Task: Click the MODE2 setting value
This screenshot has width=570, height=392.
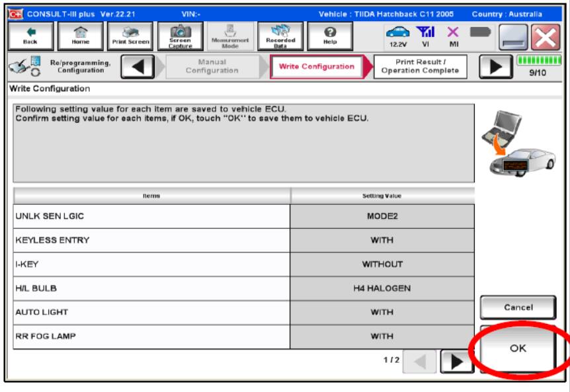Action: pos(382,216)
